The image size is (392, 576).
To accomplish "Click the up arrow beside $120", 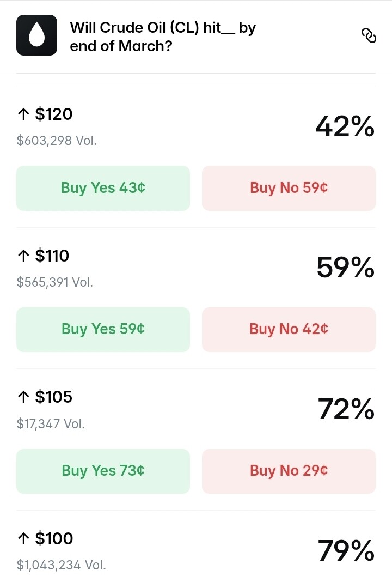I will pos(23,114).
